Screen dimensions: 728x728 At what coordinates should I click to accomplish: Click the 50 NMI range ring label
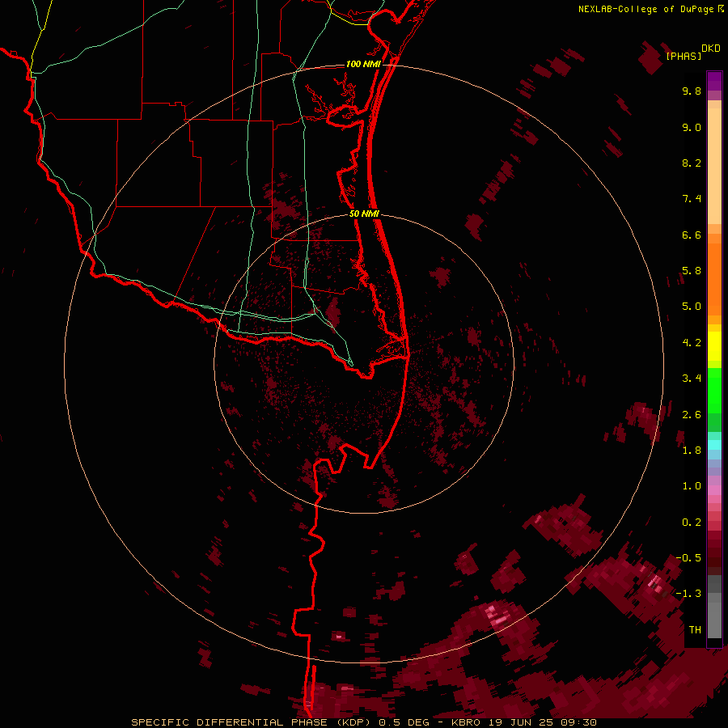point(364,214)
